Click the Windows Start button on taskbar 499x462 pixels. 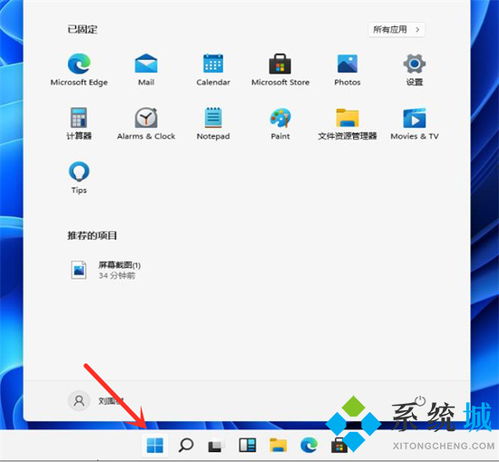click(155, 445)
